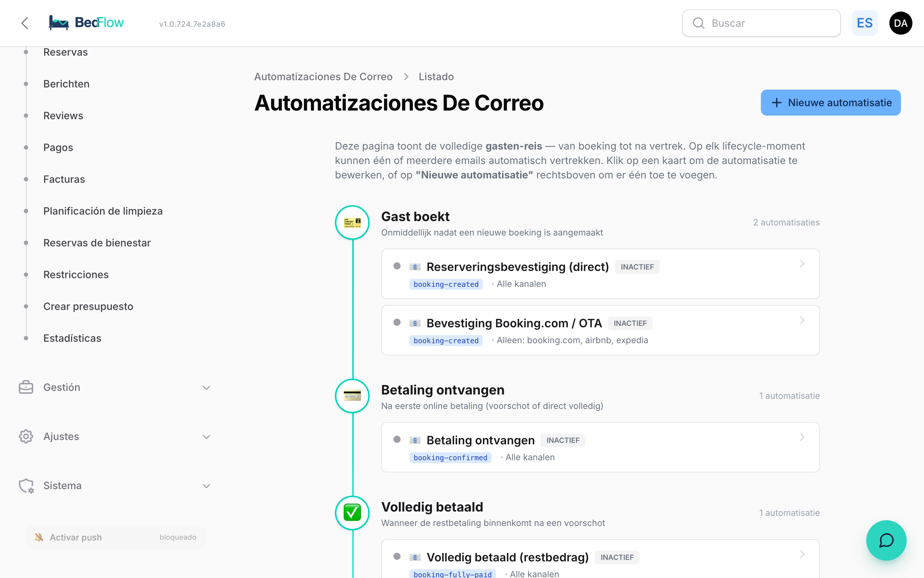Open Estadísticas in the sidebar
924x578 pixels.
coord(72,338)
